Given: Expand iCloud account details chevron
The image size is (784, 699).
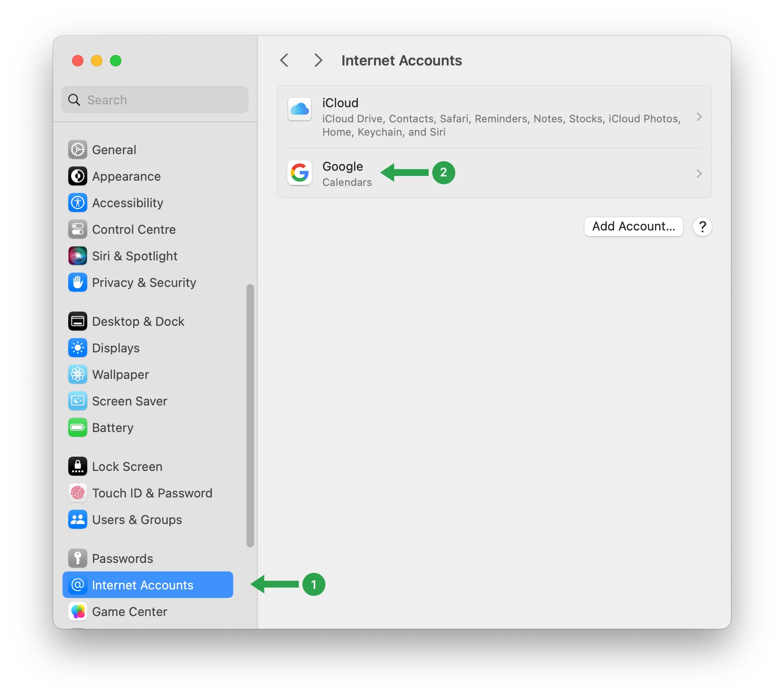Looking at the screenshot, I should click(699, 117).
